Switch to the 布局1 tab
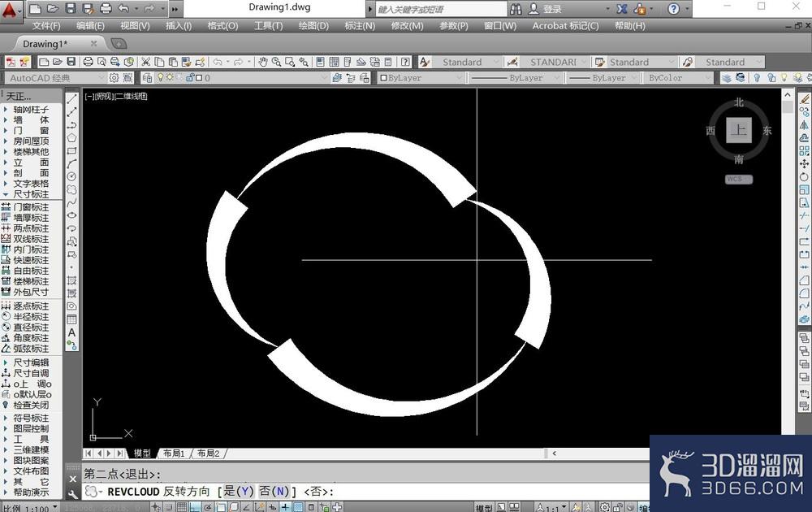Screen dimensions: 812x512 (x=174, y=453)
